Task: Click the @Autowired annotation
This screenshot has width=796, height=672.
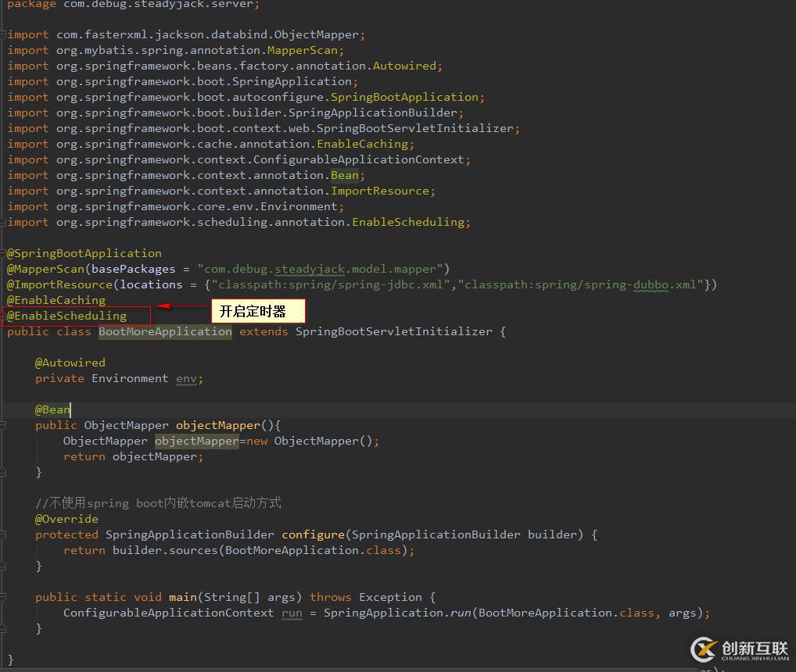Action: point(70,363)
